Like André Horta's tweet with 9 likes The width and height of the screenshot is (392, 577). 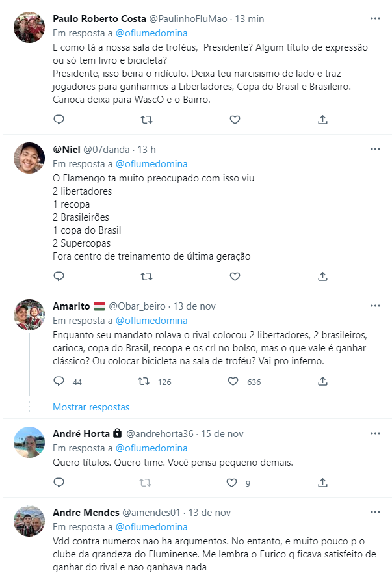click(x=231, y=483)
